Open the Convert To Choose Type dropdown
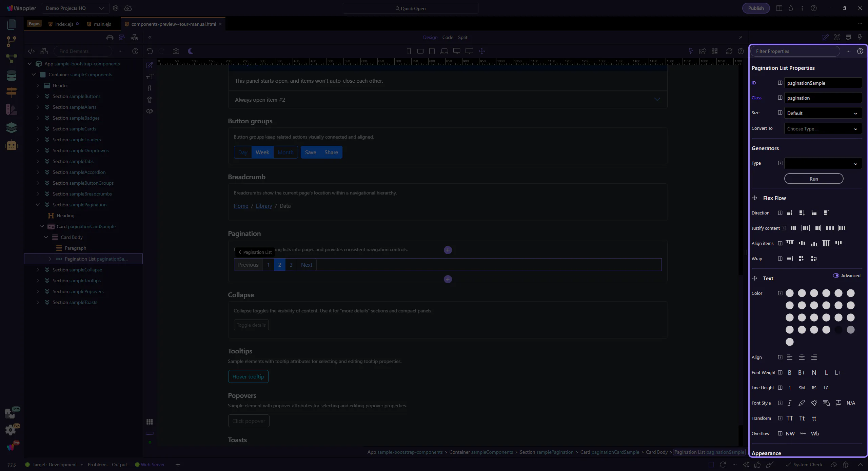Viewport: 868px width, 471px height. click(823, 129)
